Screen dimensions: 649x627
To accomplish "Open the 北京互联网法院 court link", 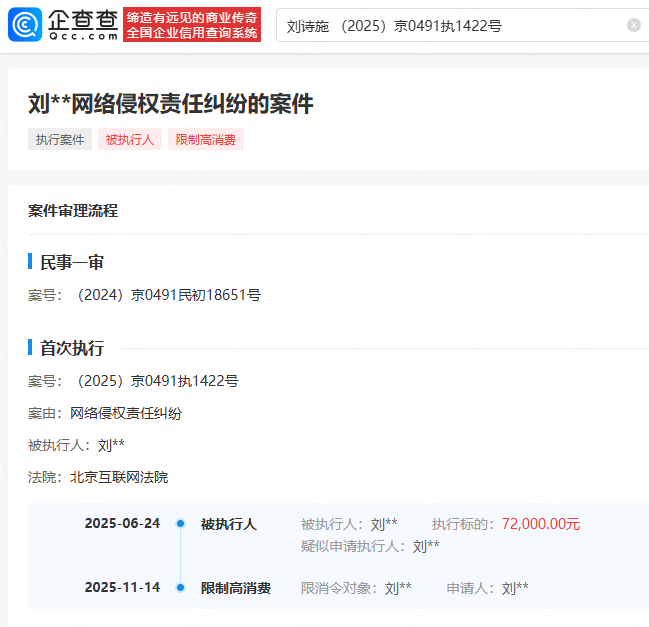I will tap(119, 477).
